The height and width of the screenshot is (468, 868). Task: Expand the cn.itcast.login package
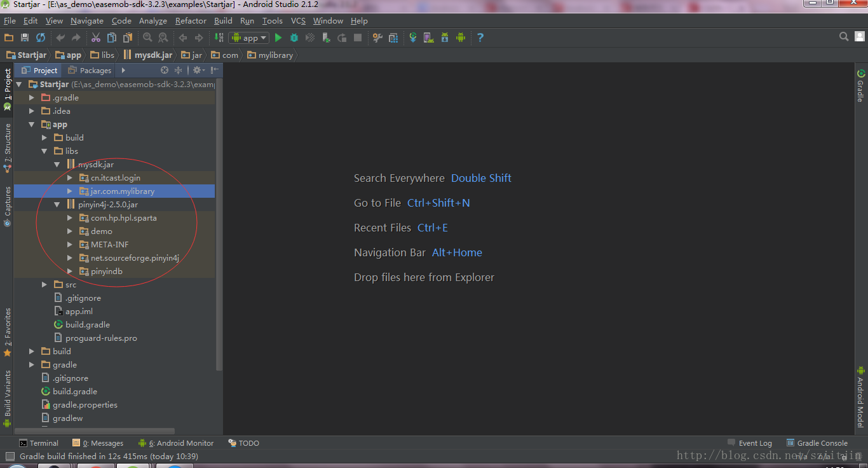pos(70,177)
